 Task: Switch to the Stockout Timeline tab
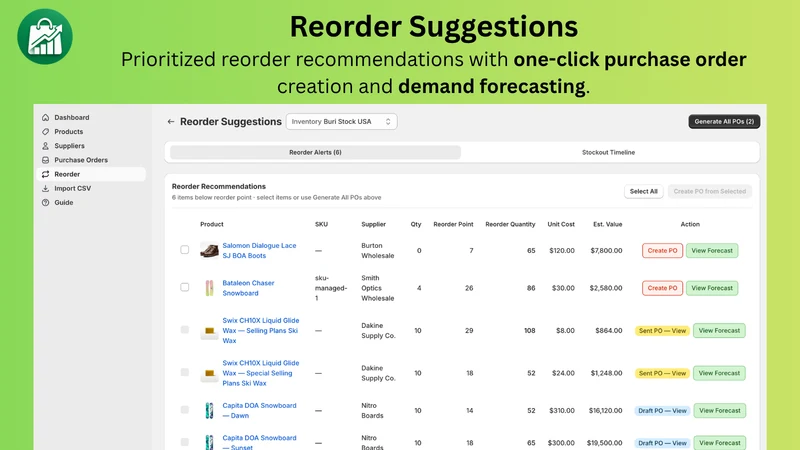pyautogui.click(x=608, y=152)
